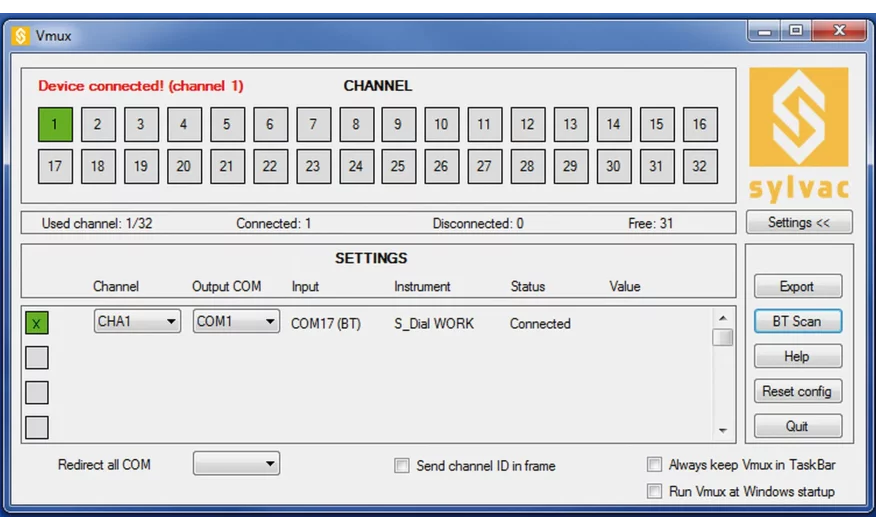The height and width of the screenshot is (530, 876).
Task: Select channel 1 green button
Action: pyautogui.click(x=55, y=125)
